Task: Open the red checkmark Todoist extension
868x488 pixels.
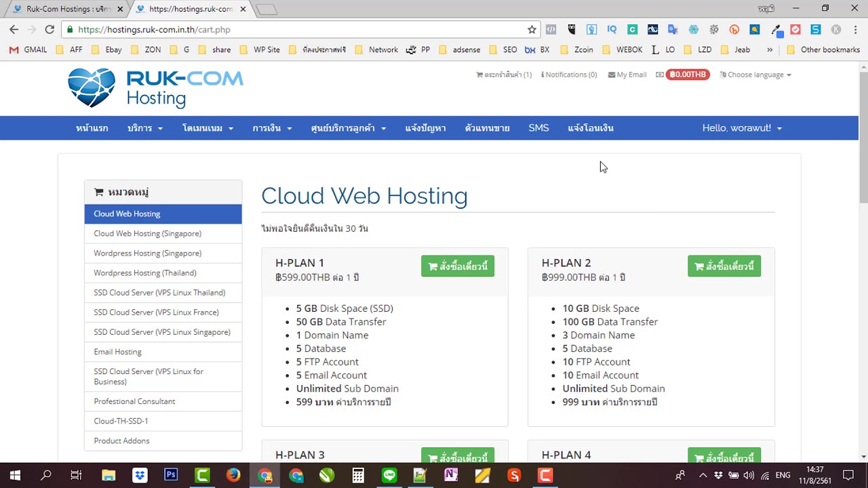Action: pos(795,30)
